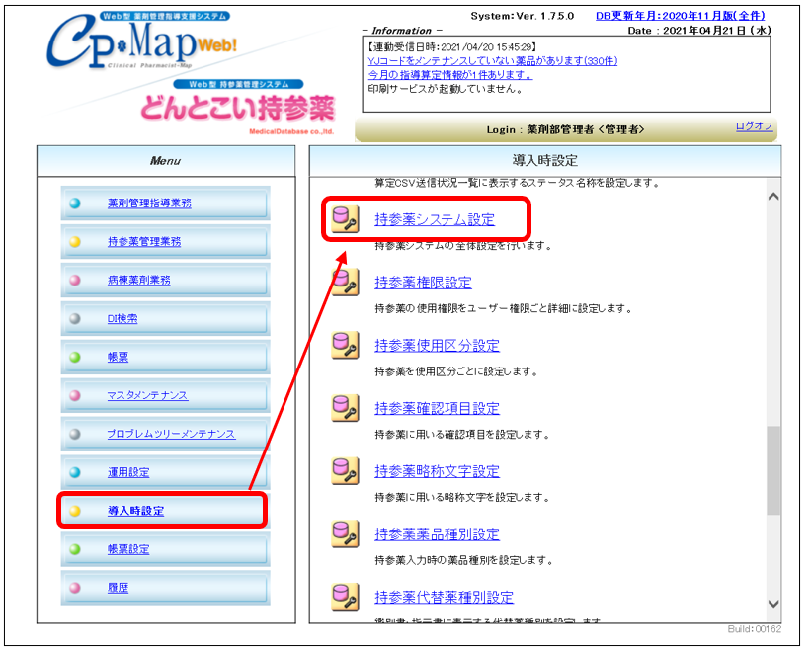This screenshot has height=654, width=812.
Task: Open the DI検索 menu entry
Action: [122, 319]
